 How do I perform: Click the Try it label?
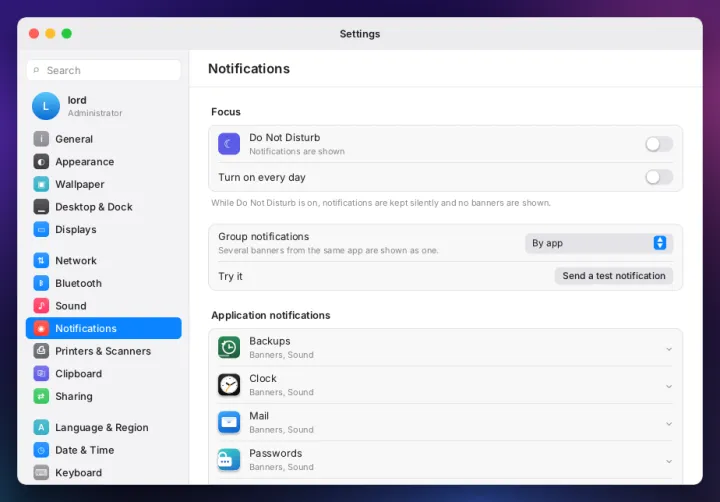click(230, 276)
